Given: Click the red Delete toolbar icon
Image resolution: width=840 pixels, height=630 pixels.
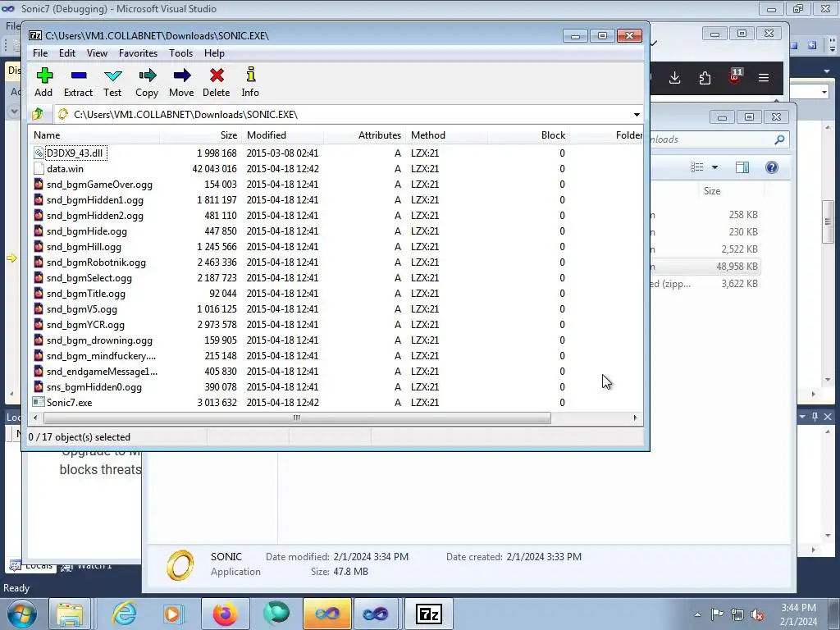Looking at the screenshot, I should 217,82.
